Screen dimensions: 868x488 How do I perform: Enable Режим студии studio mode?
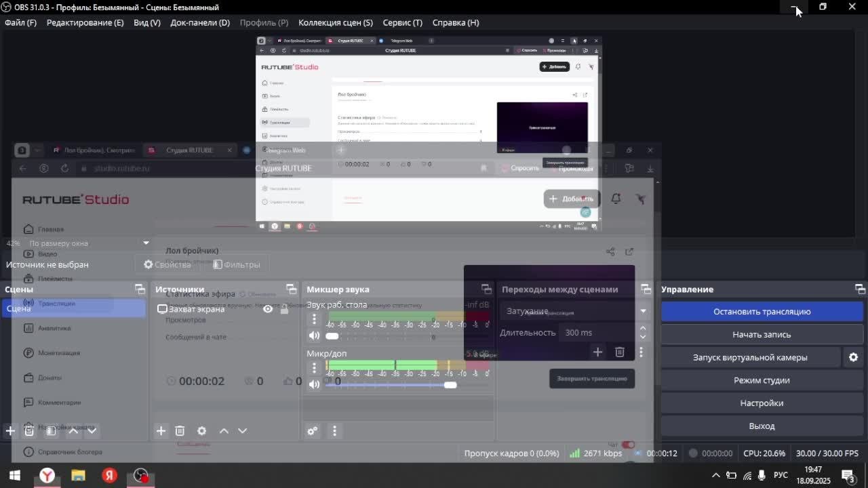tap(762, 380)
